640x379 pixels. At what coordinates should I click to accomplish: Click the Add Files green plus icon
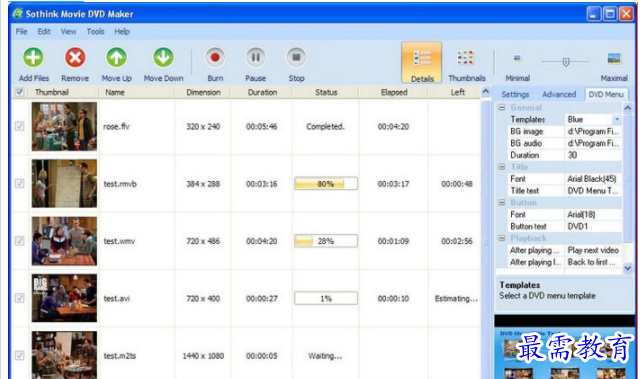tap(33, 58)
